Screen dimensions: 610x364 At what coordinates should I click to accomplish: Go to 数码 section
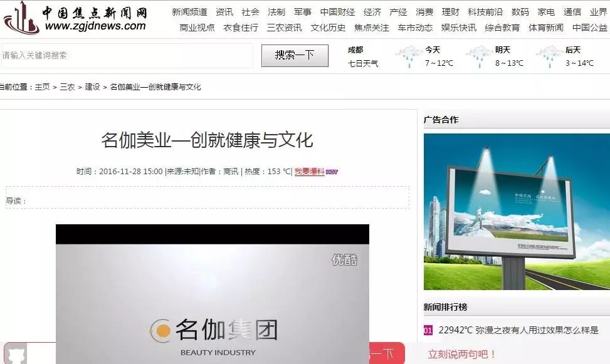pos(520,12)
